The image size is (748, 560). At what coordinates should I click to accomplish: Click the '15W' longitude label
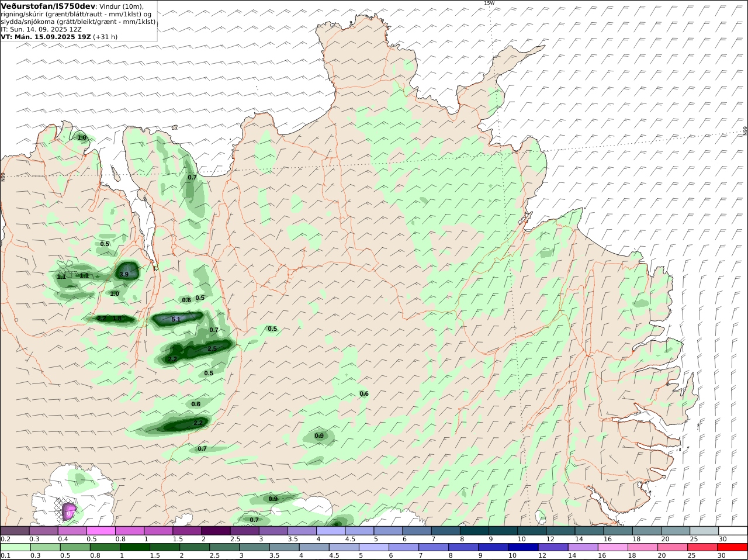(489, 3)
